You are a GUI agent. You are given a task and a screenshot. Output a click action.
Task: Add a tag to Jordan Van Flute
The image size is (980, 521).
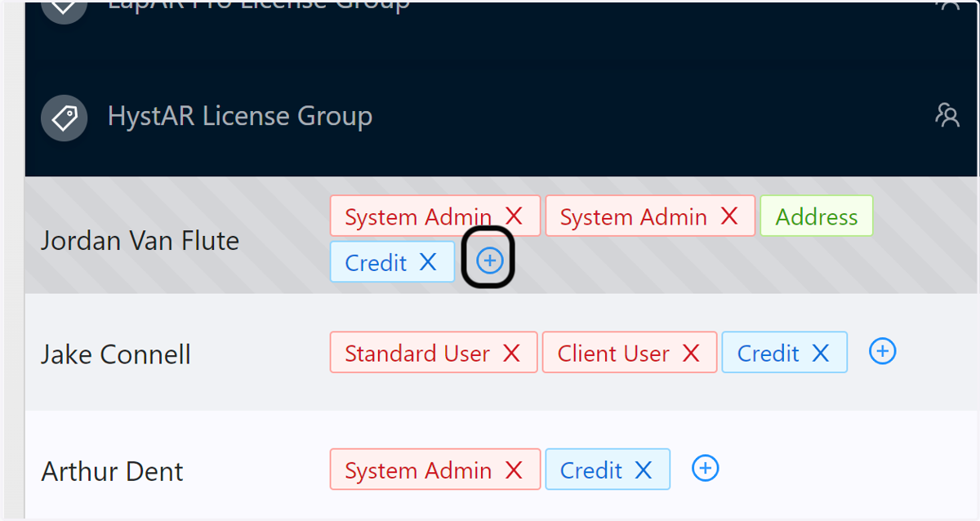point(489,261)
